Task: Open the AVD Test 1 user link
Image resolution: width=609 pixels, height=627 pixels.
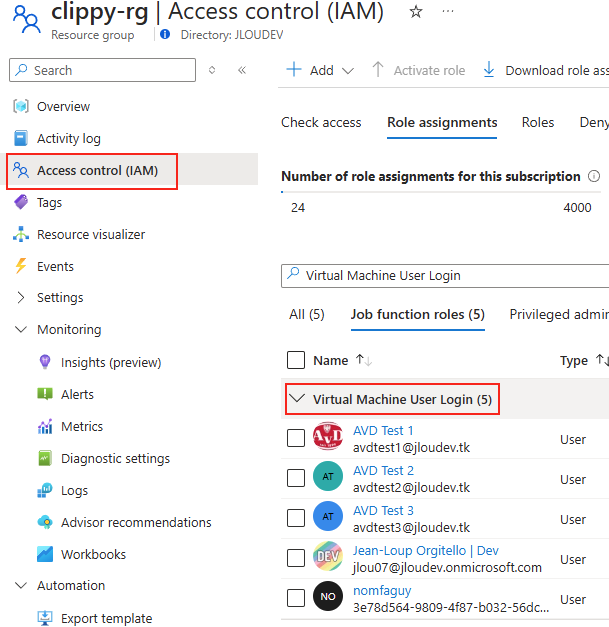Action: click(x=383, y=430)
